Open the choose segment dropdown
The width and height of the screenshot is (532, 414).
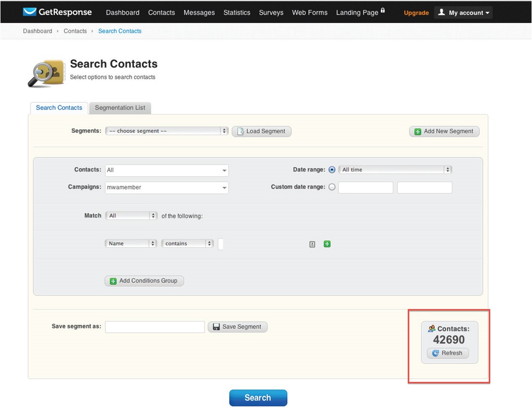(167, 131)
